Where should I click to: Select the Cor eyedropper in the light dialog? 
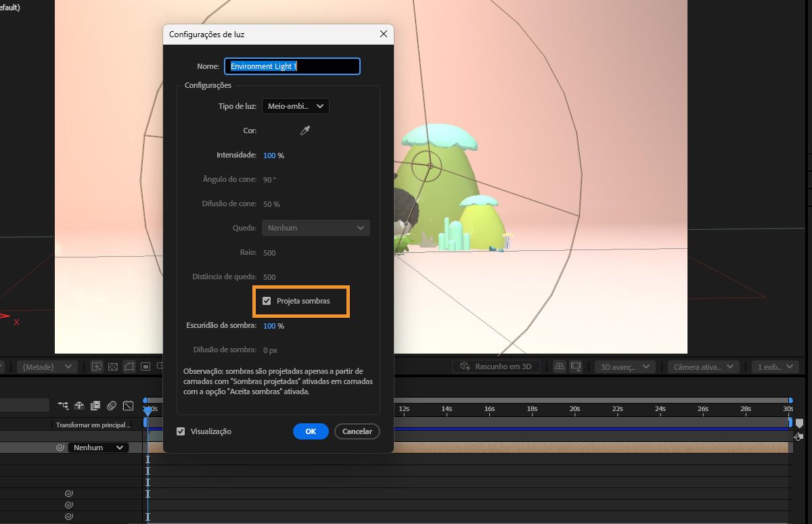304,130
